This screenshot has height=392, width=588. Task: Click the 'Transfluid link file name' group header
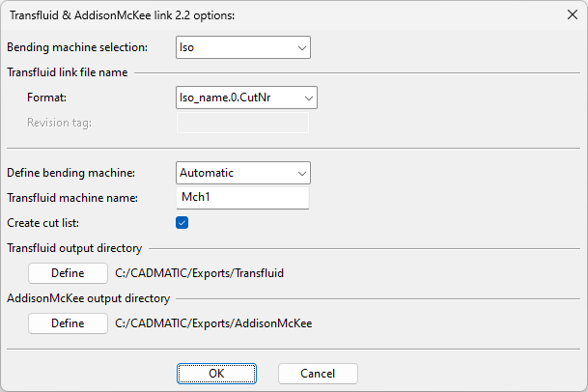(68, 72)
